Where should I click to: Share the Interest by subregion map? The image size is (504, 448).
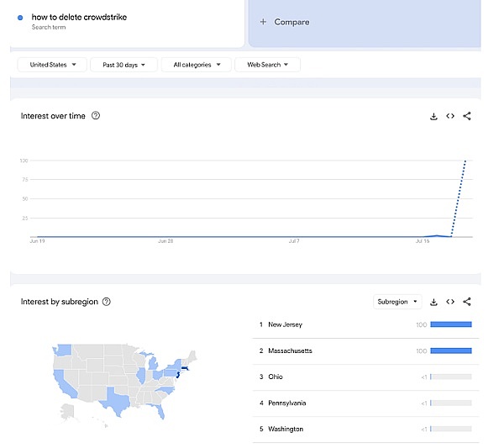[x=467, y=302]
